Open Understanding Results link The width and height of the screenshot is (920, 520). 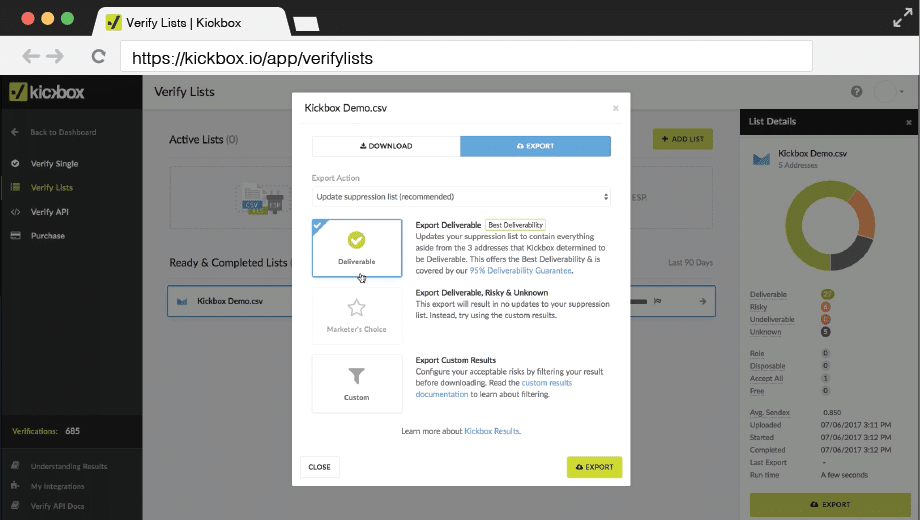tap(69, 467)
